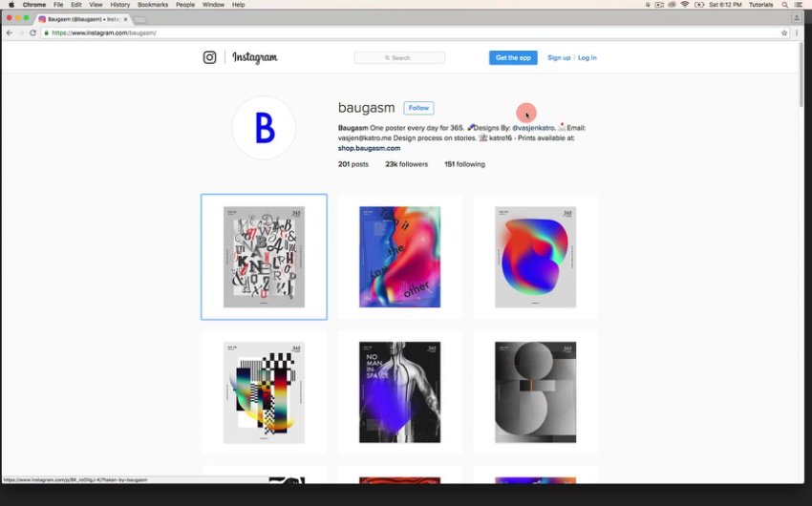Open the 'No Man In Space' poster

(x=399, y=392)
